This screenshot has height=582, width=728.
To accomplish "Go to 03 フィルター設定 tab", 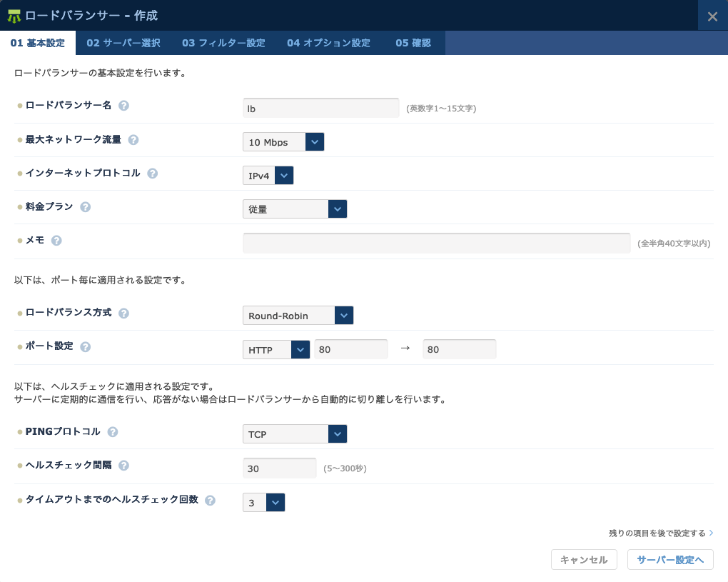I will [223, 43].
